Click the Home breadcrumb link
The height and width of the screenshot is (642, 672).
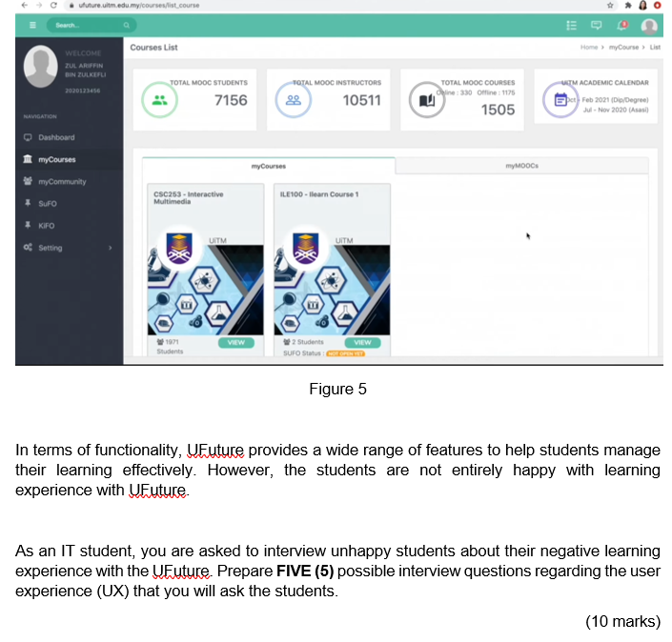(x=589, y=47)
